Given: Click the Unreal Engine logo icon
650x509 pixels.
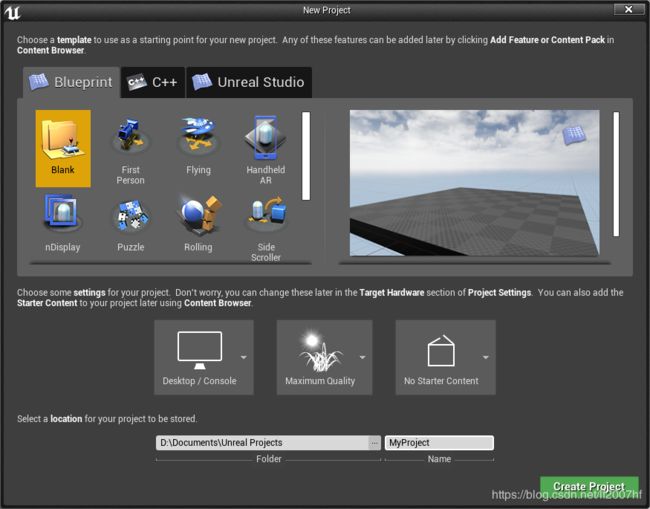Looking at the screenshot, I should tap(12, 12).
